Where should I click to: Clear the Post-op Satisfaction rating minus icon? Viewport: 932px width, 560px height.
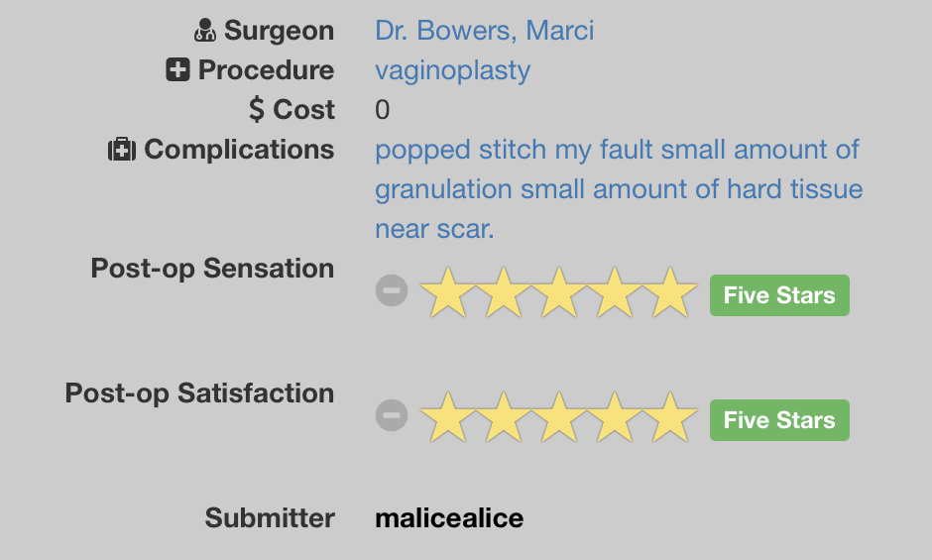tap(392, 416)
